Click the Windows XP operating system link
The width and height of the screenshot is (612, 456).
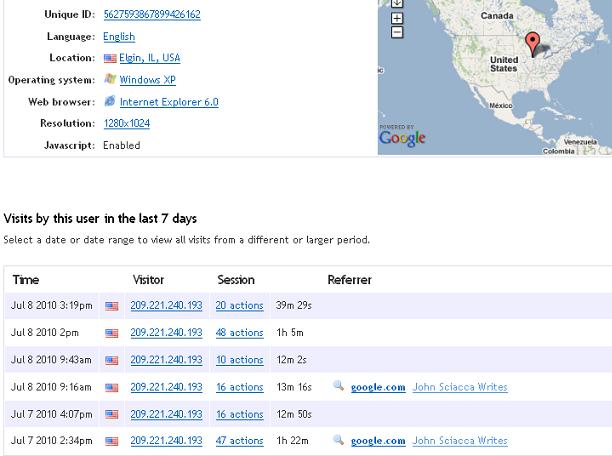[x=148, y=80]
